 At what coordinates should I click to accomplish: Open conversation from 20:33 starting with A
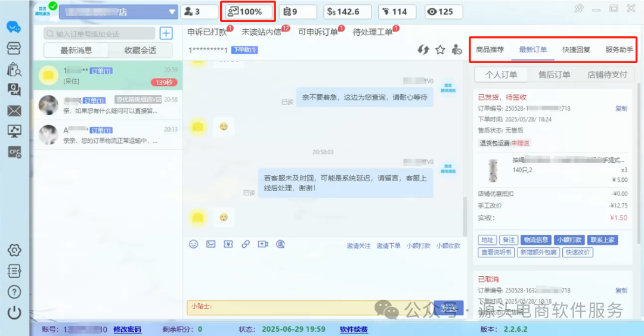click(x=108, y=135)
